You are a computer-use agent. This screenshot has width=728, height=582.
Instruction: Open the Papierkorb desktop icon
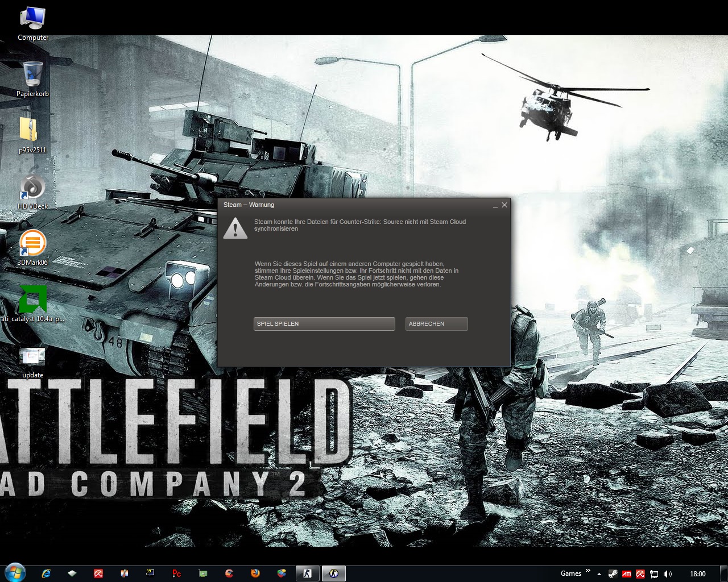point(32,74)
